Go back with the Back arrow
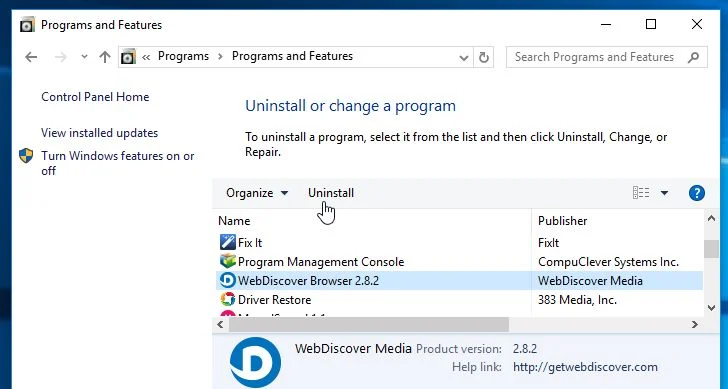Screen dimensions: 728x389 (31, 57)
